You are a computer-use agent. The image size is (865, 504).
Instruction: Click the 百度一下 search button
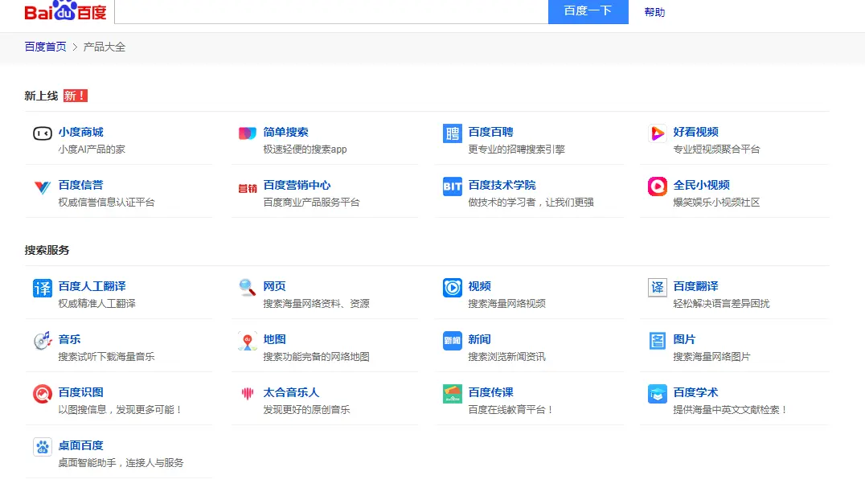click(588, 11)
